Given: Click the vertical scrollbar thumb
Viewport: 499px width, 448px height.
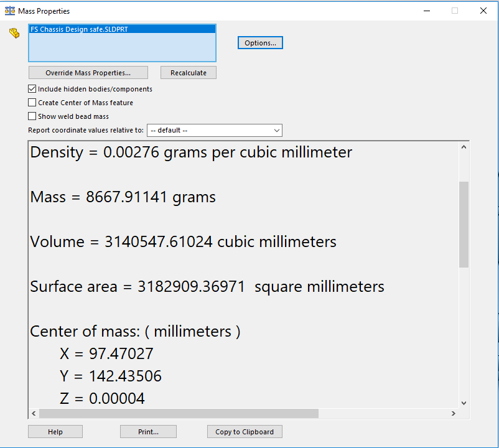Looking at the screenshot, I should point(464,225).
